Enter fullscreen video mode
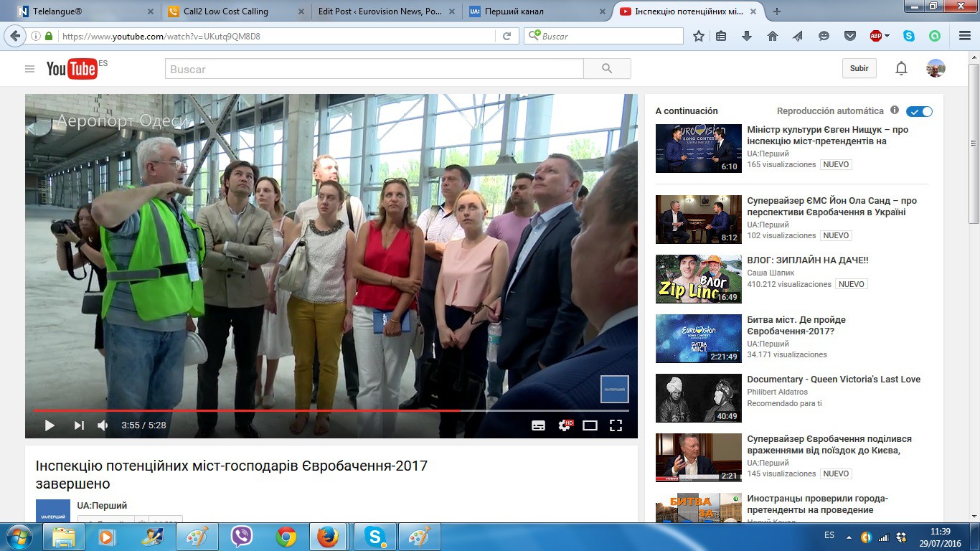This screenshot has width=980, height=551. click(616, 425)
